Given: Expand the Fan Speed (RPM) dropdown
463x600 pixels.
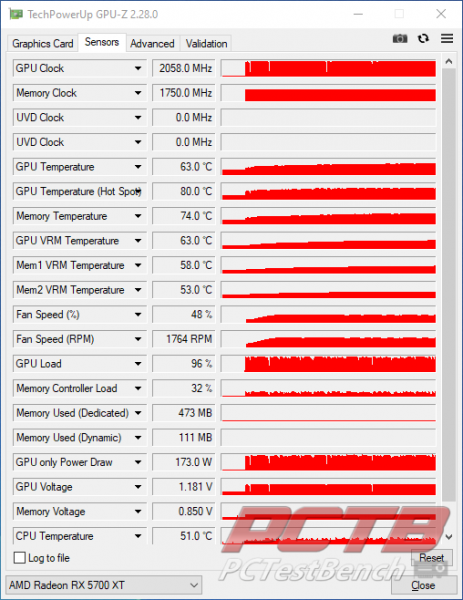Looking at the screenshot, I should click(138, 339).
